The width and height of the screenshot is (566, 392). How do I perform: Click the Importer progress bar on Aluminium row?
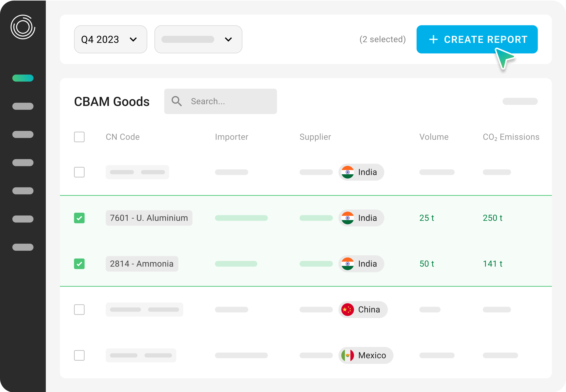tap(241, 218)
